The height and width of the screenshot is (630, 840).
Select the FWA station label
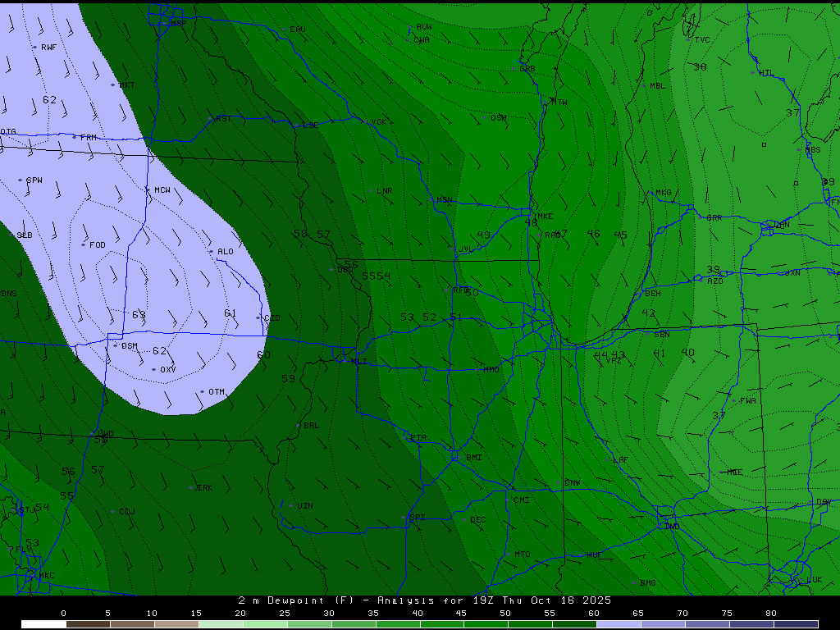point(748,401)
